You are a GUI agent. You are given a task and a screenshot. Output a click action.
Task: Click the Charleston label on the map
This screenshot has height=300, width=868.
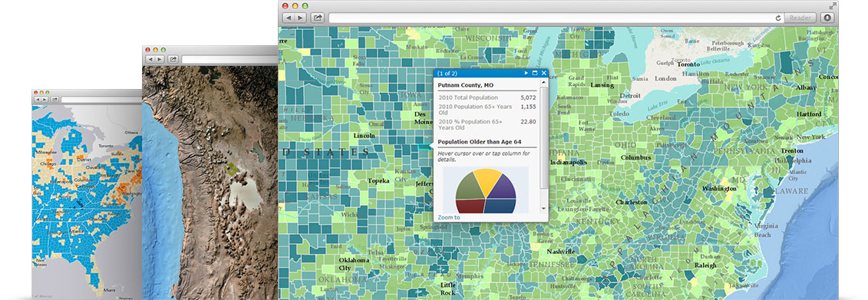[631, 203]
